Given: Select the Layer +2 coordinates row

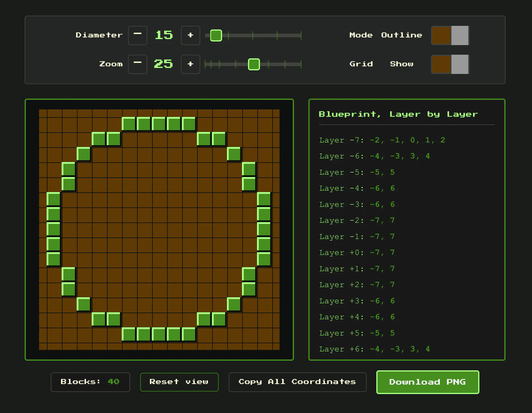Looking at the screenshot, I should (407, 285).
